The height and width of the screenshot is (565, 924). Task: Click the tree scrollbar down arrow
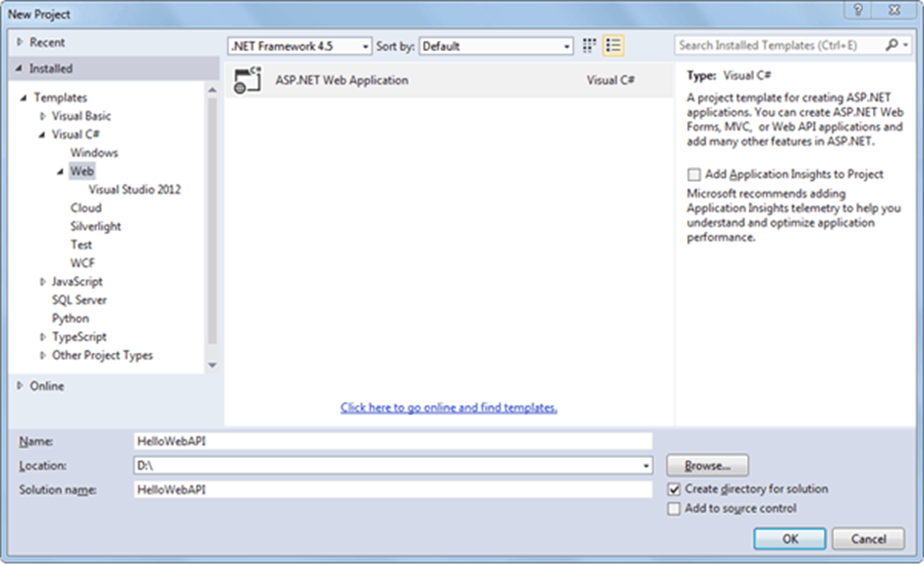point(212,366)
